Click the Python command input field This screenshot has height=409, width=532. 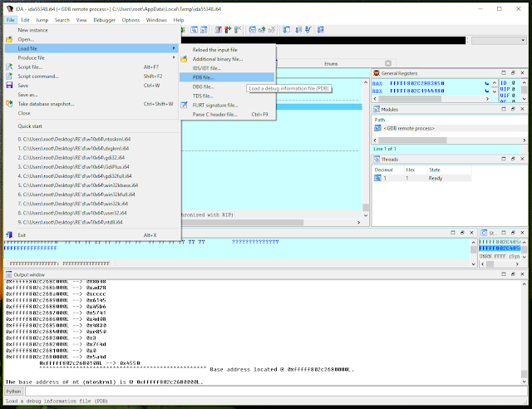[x=276, y=391]
